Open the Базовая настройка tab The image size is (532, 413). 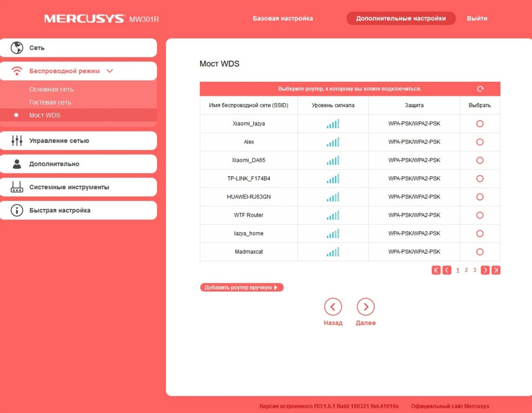click(282, 19)
